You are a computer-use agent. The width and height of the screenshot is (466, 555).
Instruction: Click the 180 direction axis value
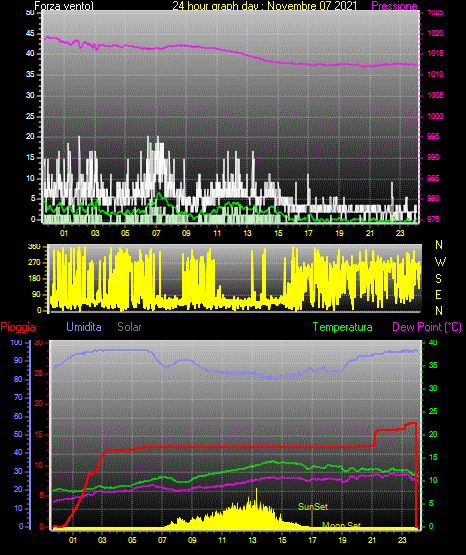point(34,278)
